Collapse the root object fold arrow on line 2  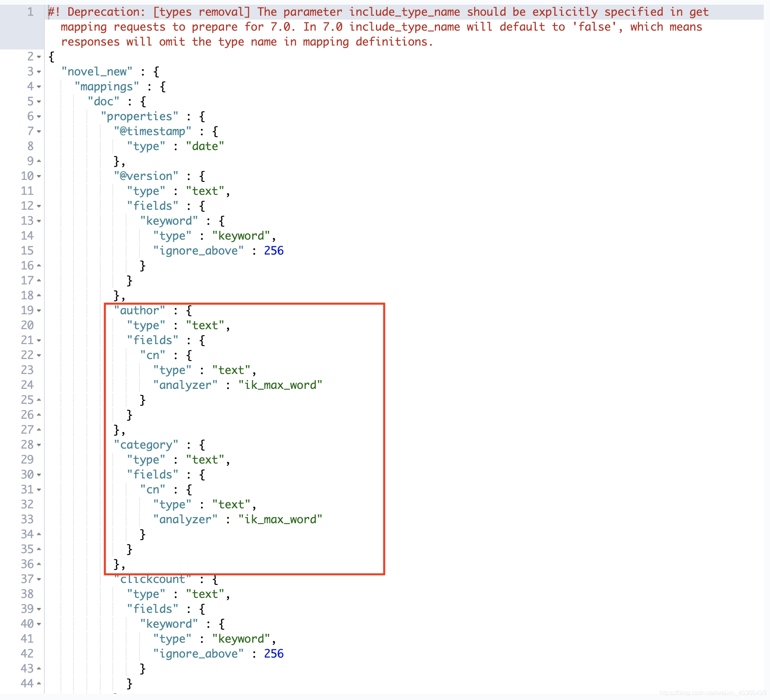(x=39, y=57)
